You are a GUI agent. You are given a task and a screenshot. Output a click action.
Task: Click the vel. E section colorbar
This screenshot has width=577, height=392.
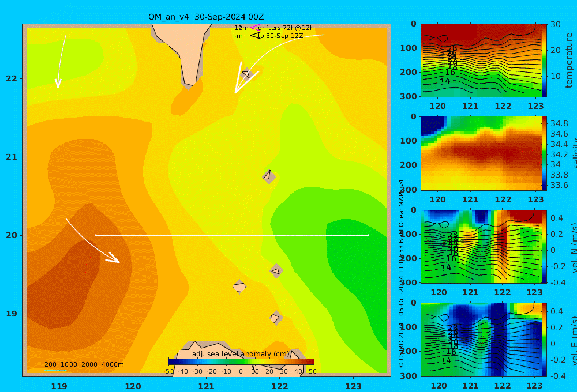click(545, 340)
